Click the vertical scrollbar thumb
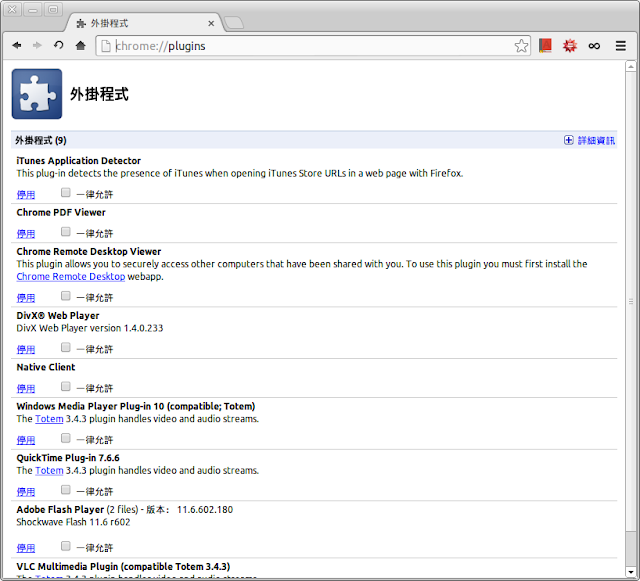The width and height of the screenshot is (640, 581). coord(631,301)
